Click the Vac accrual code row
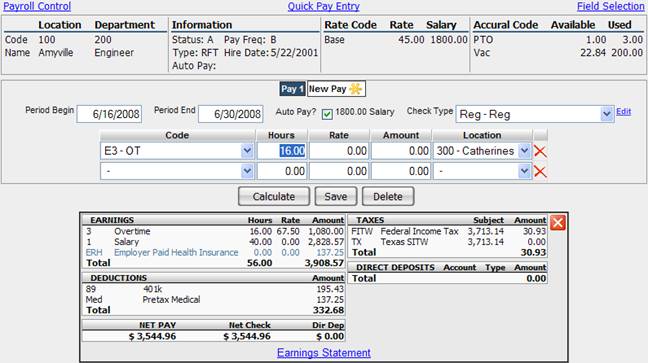The height and width of the screenshot is (363, 648). (558, 53)
